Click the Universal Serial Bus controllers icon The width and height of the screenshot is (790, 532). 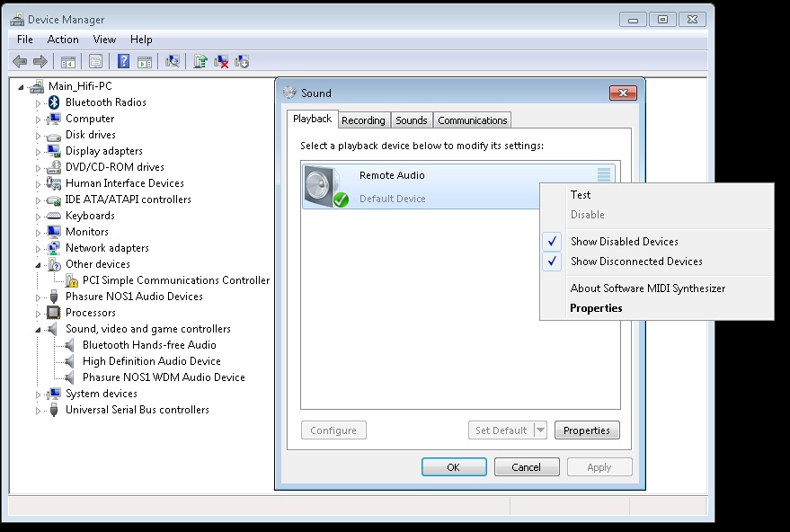pyautogui.click(x=54, y=410)
